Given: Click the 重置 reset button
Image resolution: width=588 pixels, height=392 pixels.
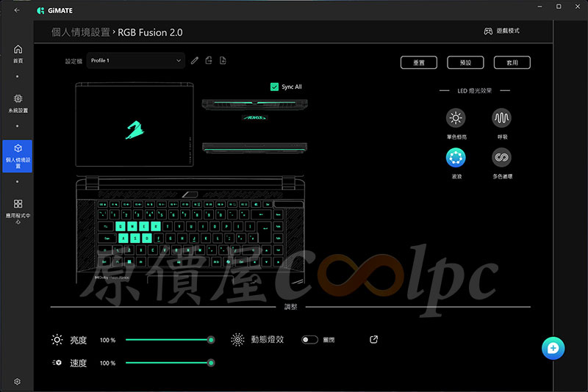Looking at the screenshot, I should pyautogui.click(x=418, y=62).
